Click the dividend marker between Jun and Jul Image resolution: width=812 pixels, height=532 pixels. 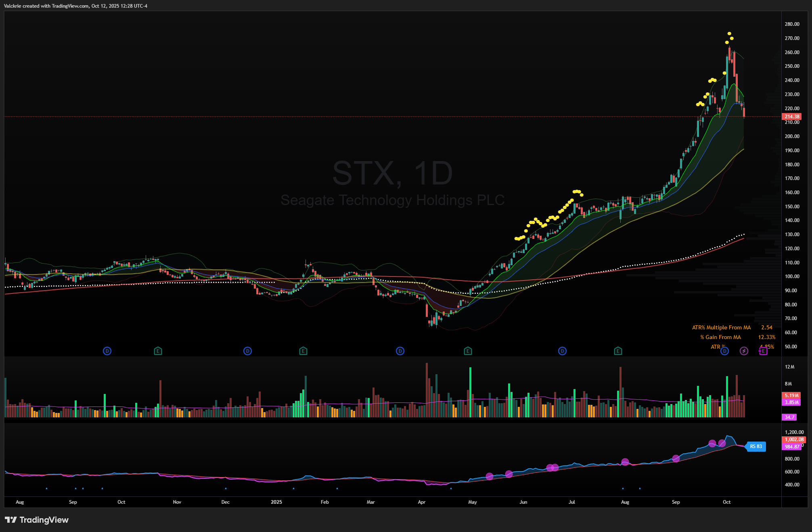(x=562, y=351)
